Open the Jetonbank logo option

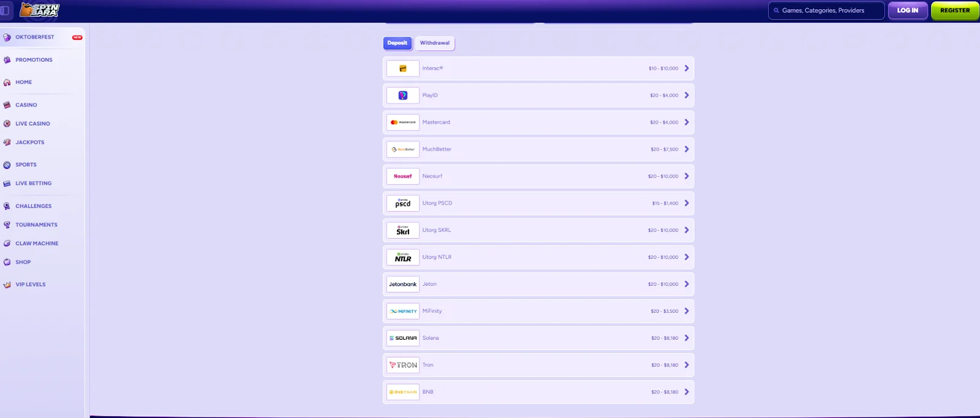click(x=403, y=284)
